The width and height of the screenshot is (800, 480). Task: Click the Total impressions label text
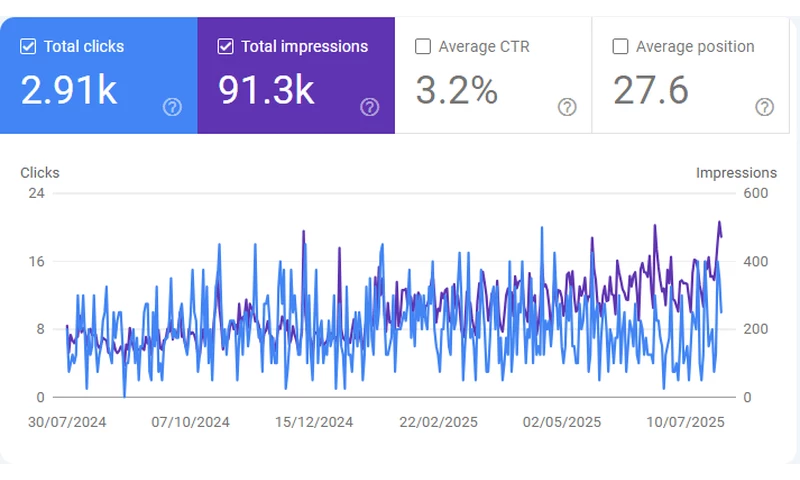coord(305,46)
